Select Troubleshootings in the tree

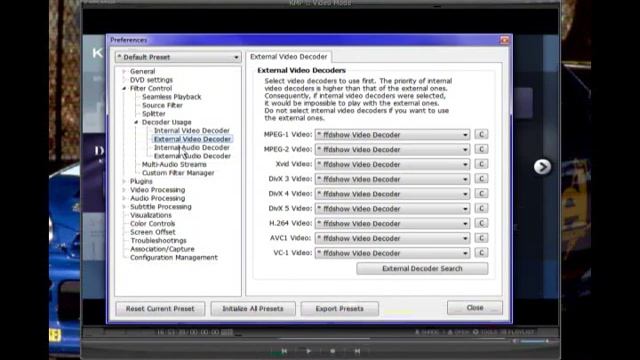(x=158, y=241)
